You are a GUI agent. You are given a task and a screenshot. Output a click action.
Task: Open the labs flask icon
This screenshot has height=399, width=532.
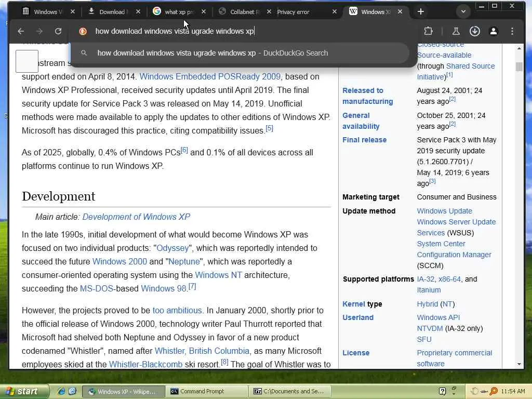coord(456,31)
